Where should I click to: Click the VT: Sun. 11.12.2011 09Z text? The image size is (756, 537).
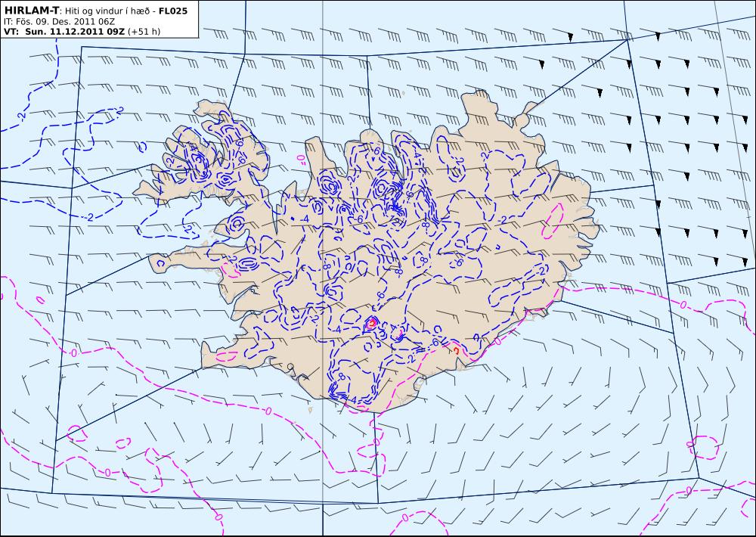point(64,32)
